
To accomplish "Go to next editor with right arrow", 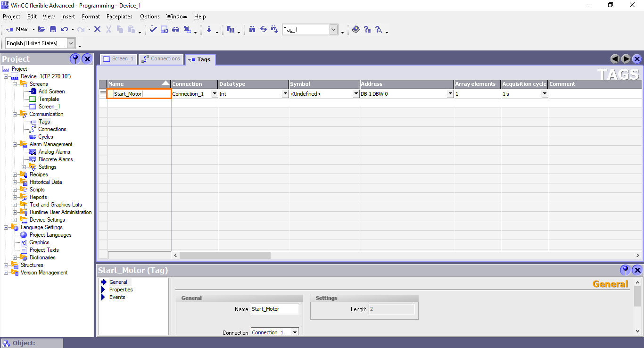I will [626, 59].
